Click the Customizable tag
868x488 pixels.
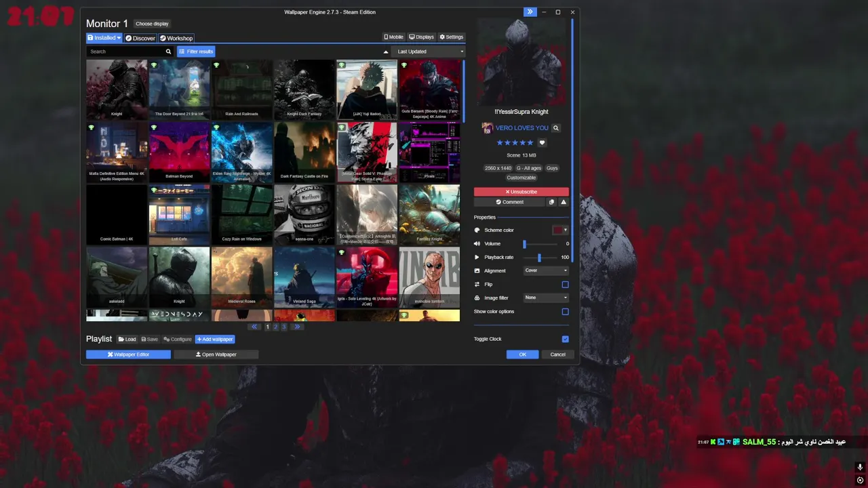tap(521, 178)
